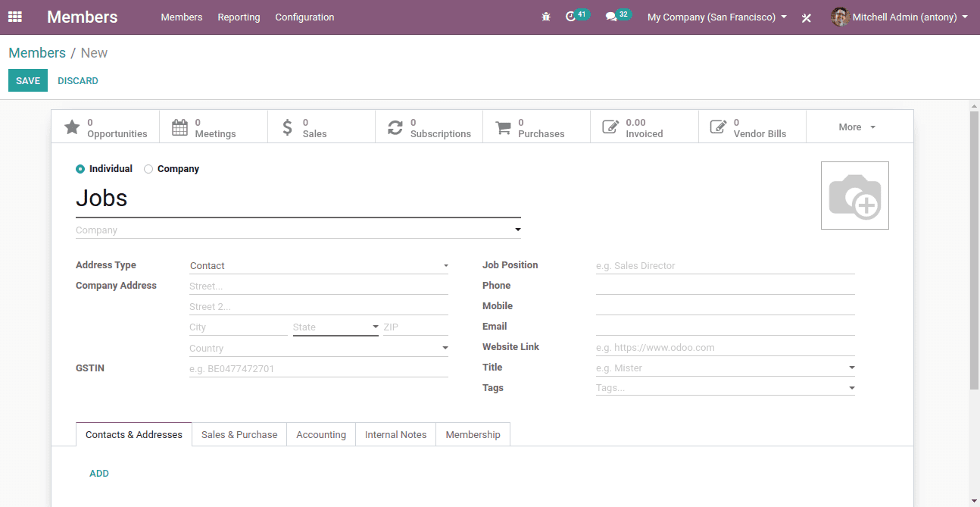Click the Phone input field
The image size is (980, 507).
coord(726,286)
